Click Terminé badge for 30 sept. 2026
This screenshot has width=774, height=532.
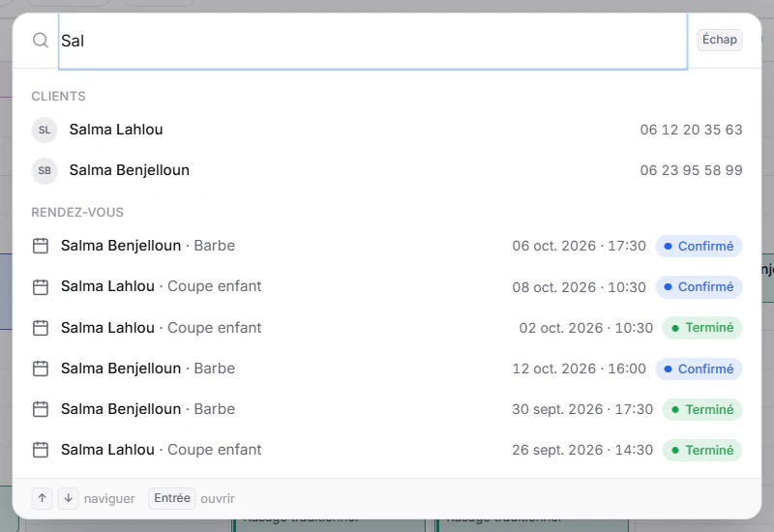[702, 409]
